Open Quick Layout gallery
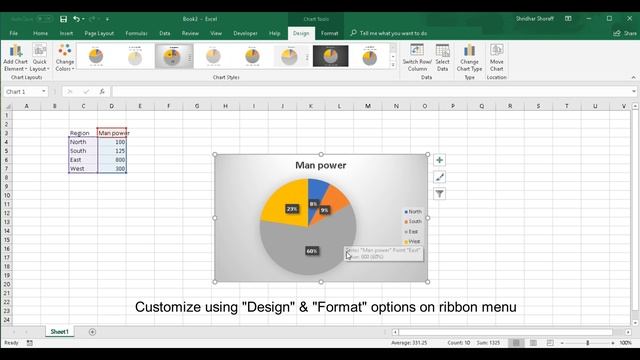640x360 pixels. 40,57
